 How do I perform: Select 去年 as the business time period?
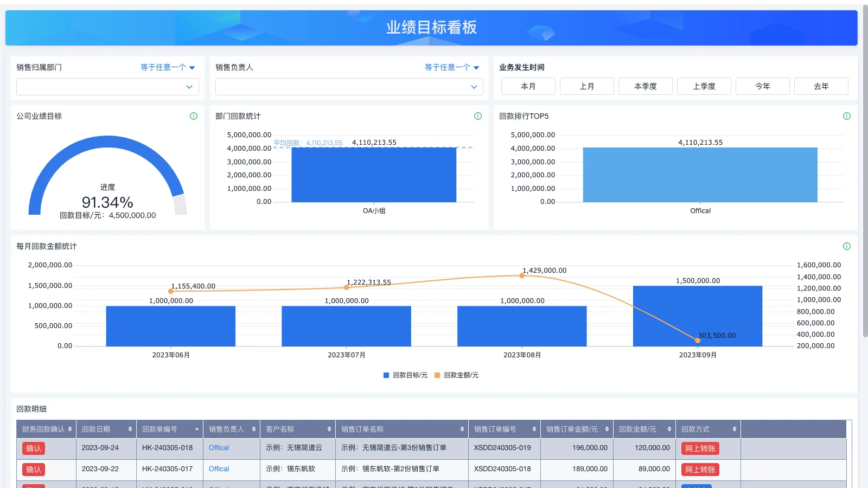coord(821,86)
